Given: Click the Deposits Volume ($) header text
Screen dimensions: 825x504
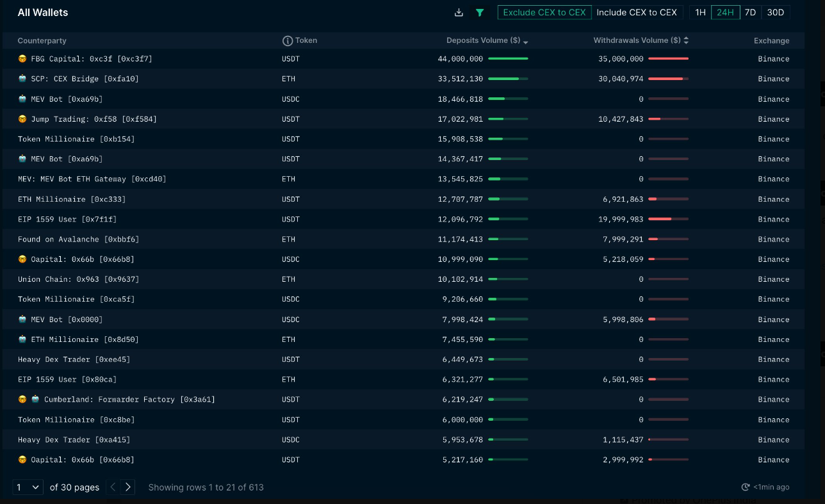Looking at the screenshot, I should [x=483, y=40].
